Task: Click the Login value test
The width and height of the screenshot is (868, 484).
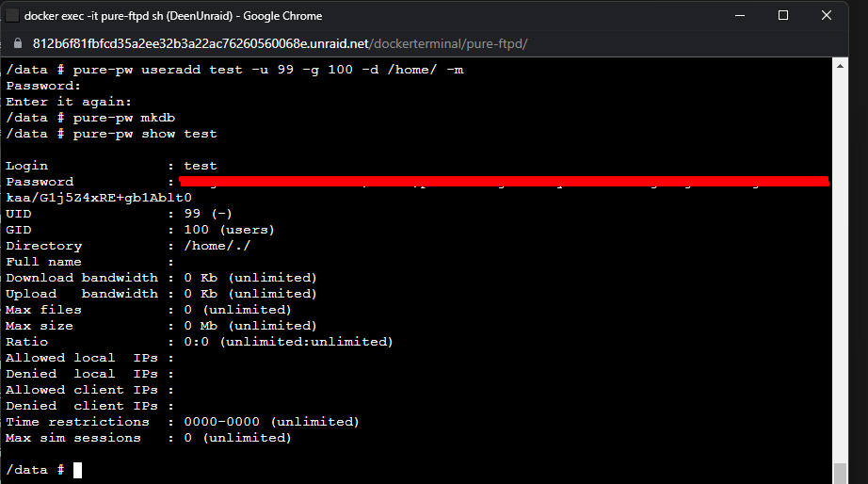Action: click(x=201, y=166)
